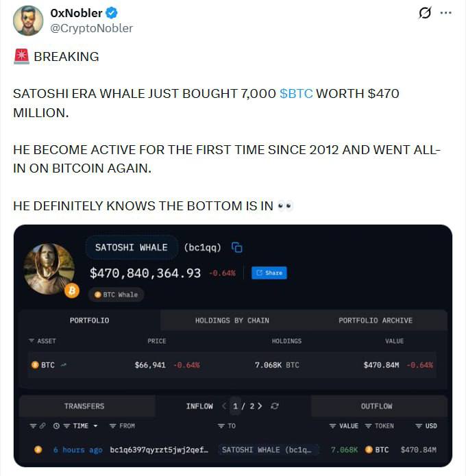Screen dimensions: 466x476
Task: Expand the Time column dropdown
Action: click(95, 426)
